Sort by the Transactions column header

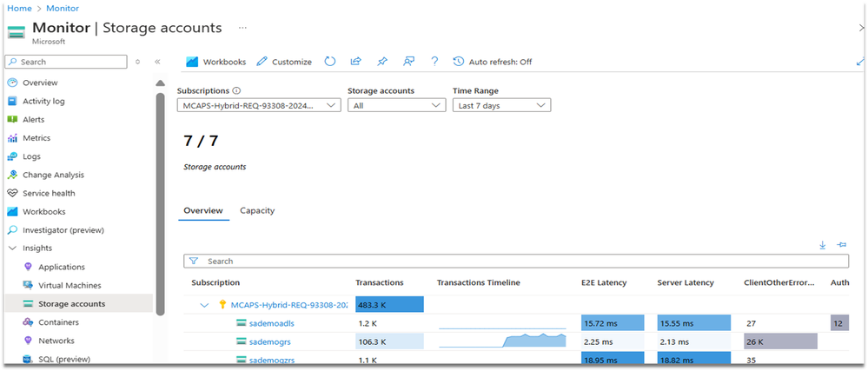point(379,283)
